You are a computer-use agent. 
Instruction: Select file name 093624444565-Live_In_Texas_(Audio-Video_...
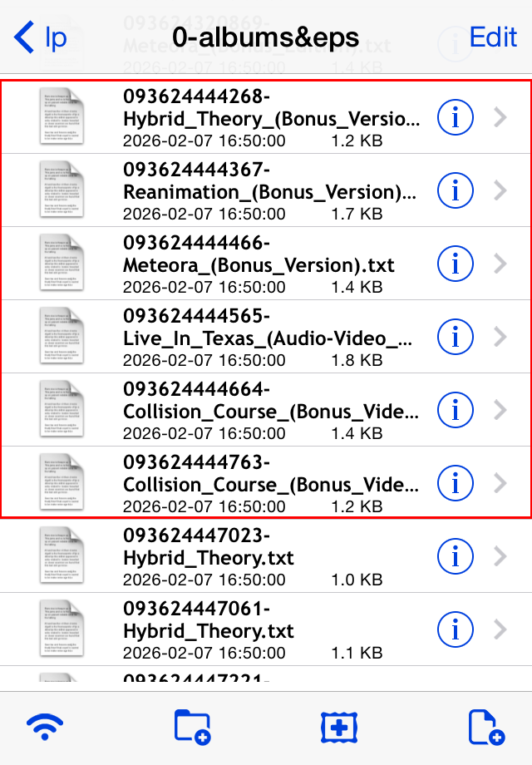tap(268, 328)
